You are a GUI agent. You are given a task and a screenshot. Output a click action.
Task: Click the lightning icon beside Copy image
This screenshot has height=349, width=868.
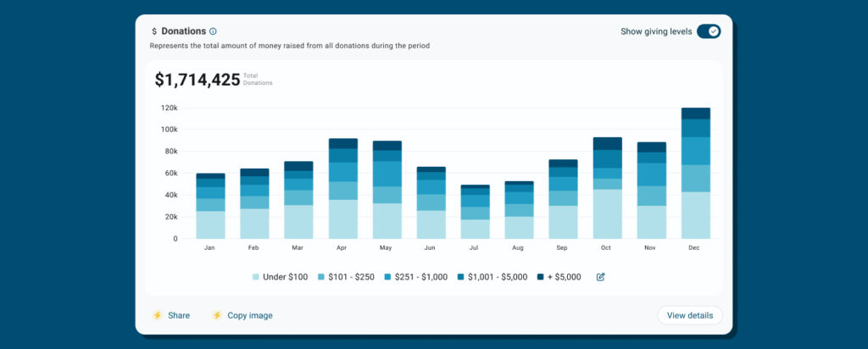click(216, 315)
